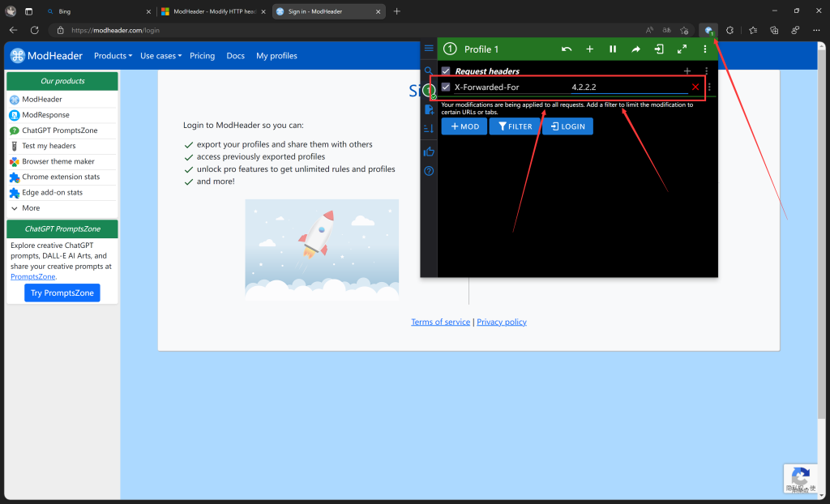Share Profile 1 with the arrow icon
Image resolution: width=830 pixels, height=504 pixels.
[635, 49]
